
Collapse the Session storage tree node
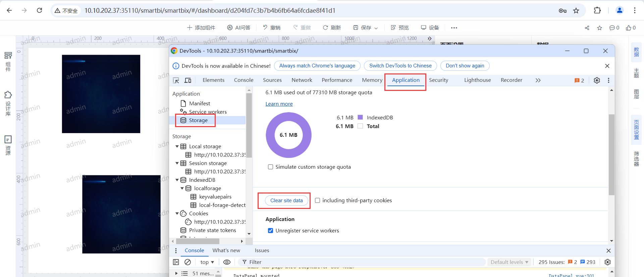(177, 163)
